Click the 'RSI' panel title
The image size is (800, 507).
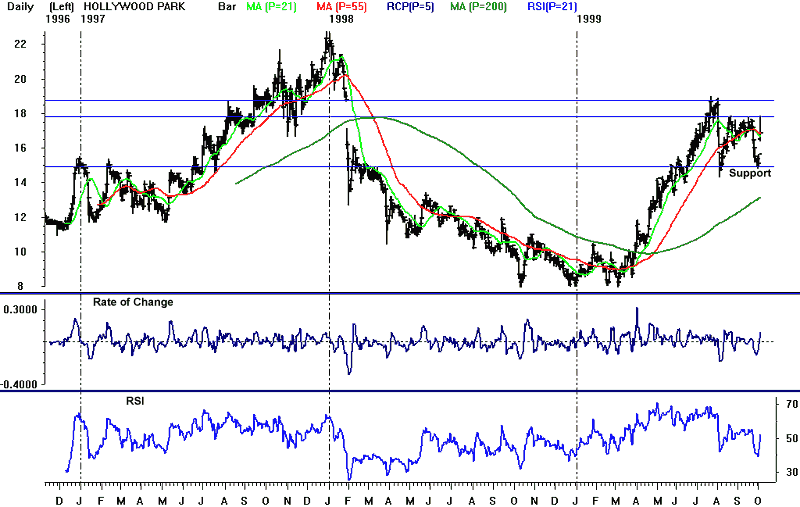pyautogui.click(x=135, y=401)
